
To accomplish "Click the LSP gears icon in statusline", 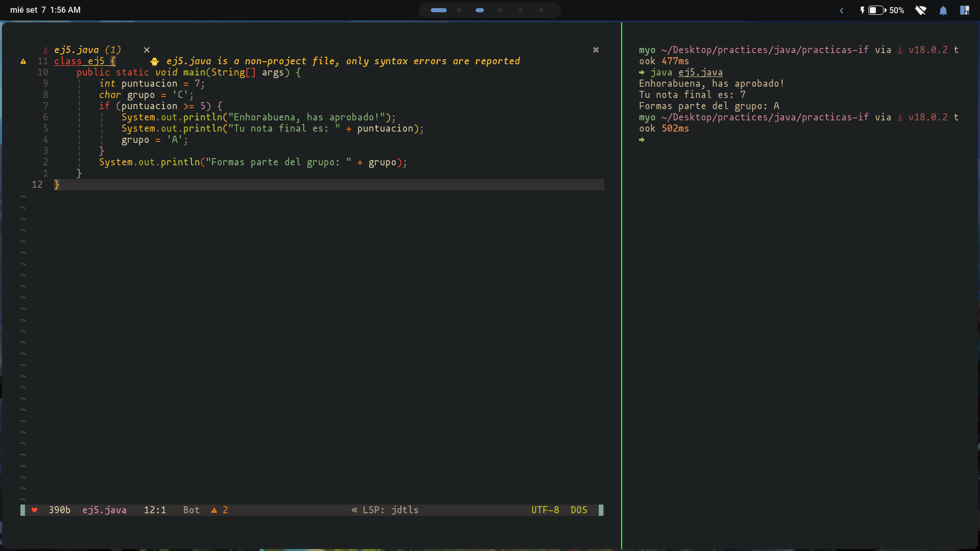I will 354,510.
